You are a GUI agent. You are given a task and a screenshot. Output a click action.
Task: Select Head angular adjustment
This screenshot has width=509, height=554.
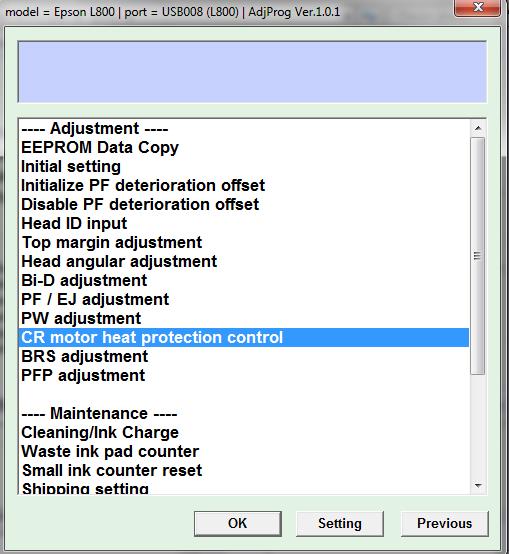click(244, 262)
